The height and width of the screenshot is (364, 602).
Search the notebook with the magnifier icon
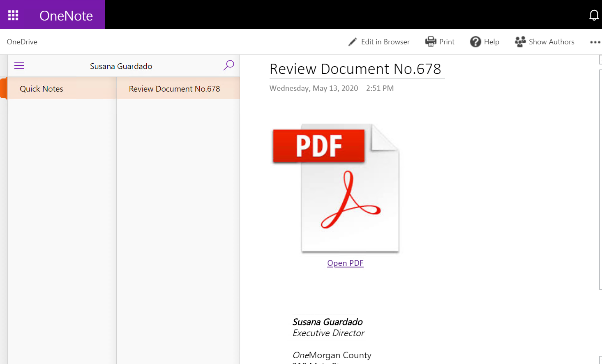point(228,65)
